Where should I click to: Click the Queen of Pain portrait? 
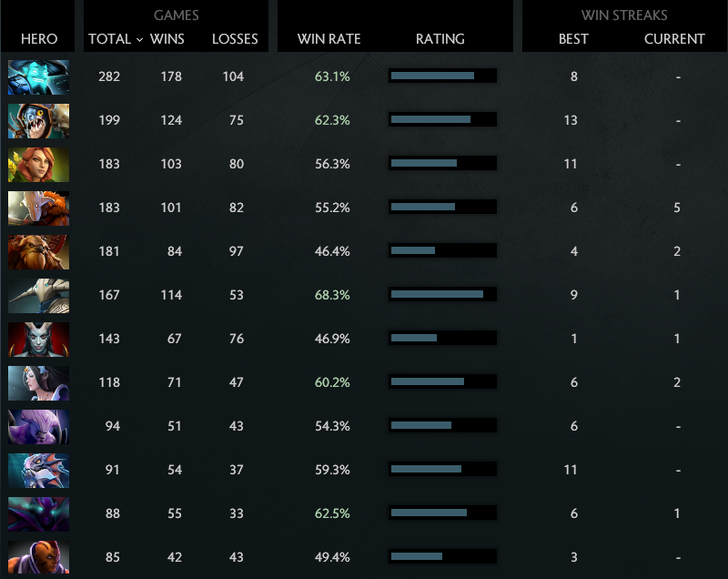(x=38, y=339)
